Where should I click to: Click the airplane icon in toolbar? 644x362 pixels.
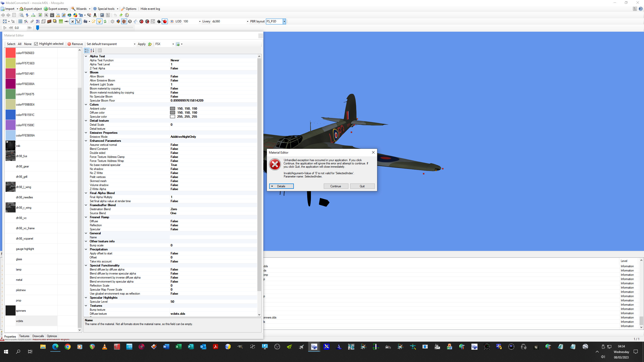(72, 22)
